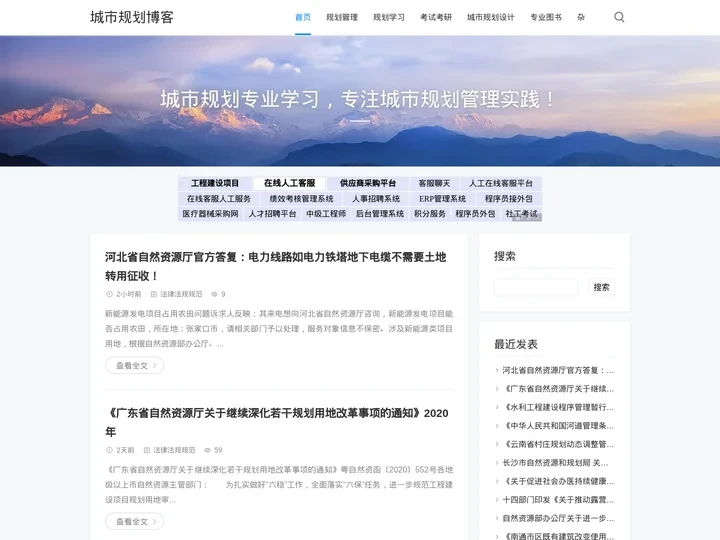Open the 程序员外包 ad link
Viewport: 720px width, 540px height.
click(475, 214)
